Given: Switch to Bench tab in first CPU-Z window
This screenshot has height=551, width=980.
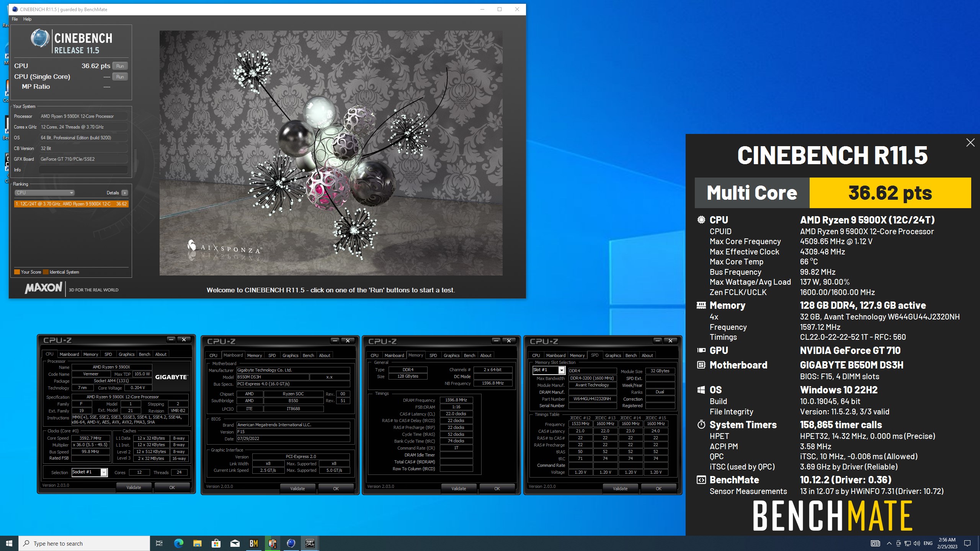Looking at the screenshot, I should 144,354.
